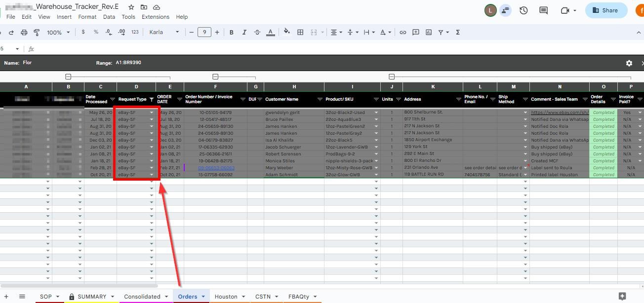
Task: Increase font size with plus button
Action: coord(217,32)
